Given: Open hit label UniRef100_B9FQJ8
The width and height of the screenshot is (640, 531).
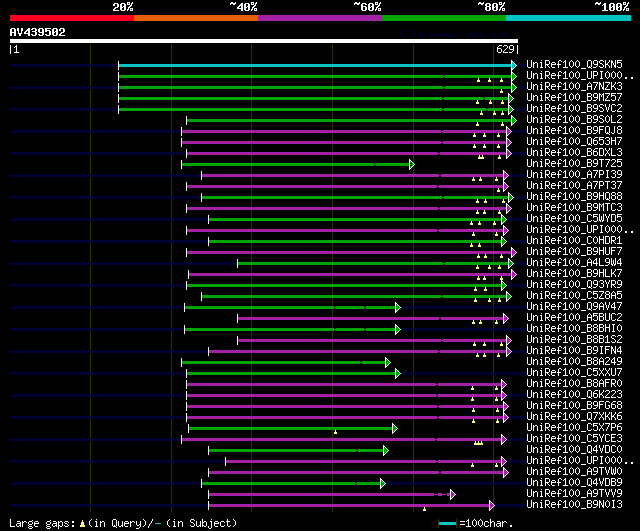Looking at the screenshot, I should tap(574, 130).
